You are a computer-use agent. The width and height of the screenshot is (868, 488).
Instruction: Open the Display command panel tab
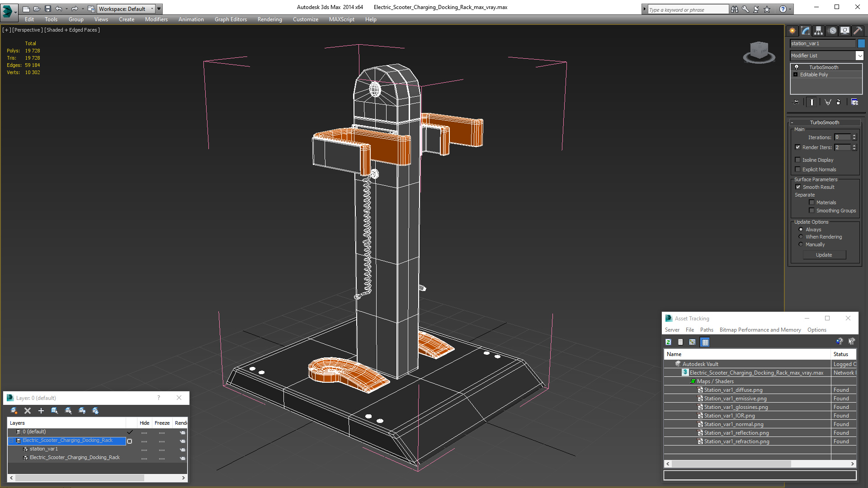click(x=845, y=31)
